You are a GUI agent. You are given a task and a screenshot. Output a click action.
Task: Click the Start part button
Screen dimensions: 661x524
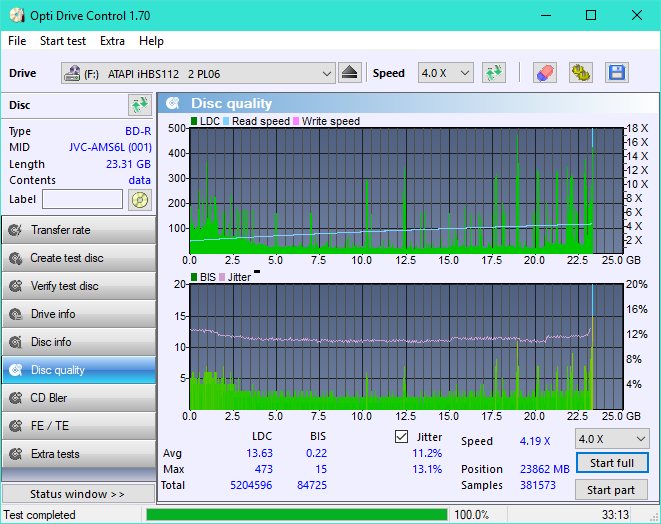tap(612, 490)
